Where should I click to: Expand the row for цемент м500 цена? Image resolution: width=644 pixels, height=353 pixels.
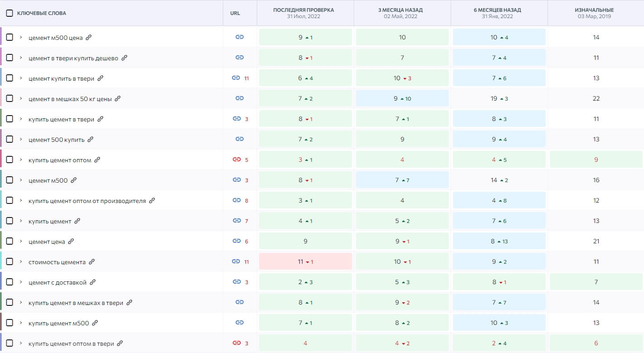pyautogui.click(x=20, y=37)
